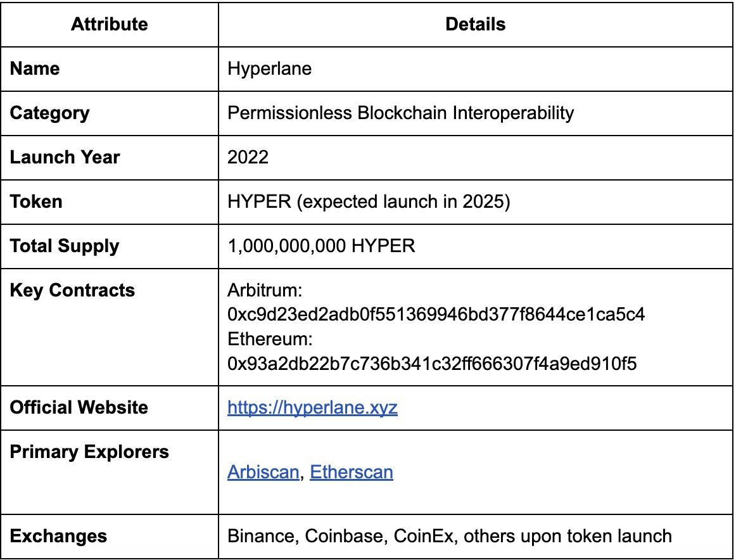Select the Launch Year label
Image resolution: width=736 pixels, height=560 pixels.
65,157
